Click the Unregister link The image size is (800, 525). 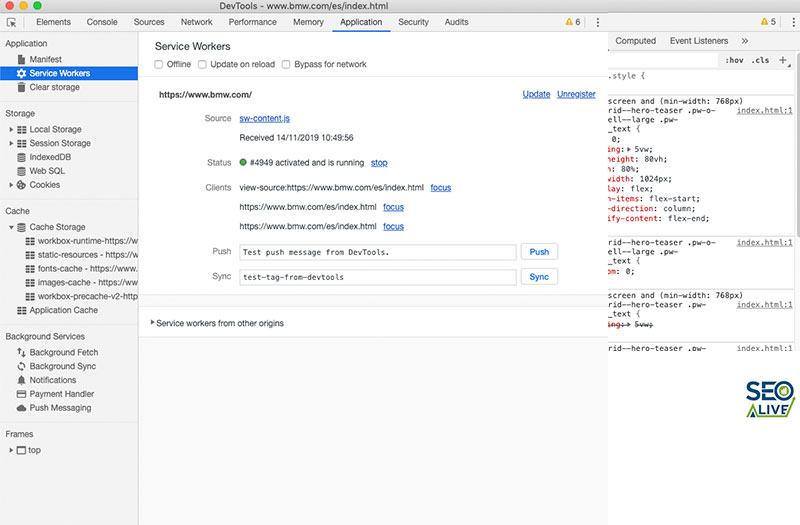576,94
